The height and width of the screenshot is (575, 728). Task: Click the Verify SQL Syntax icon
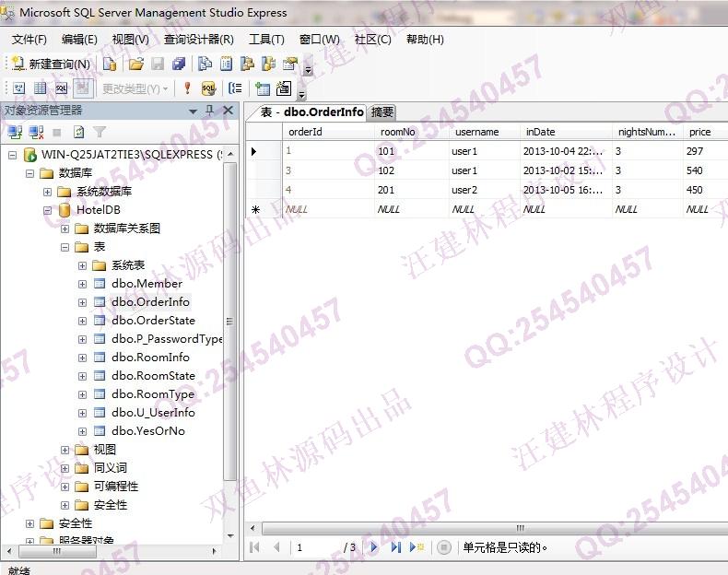tap(208, 88)
